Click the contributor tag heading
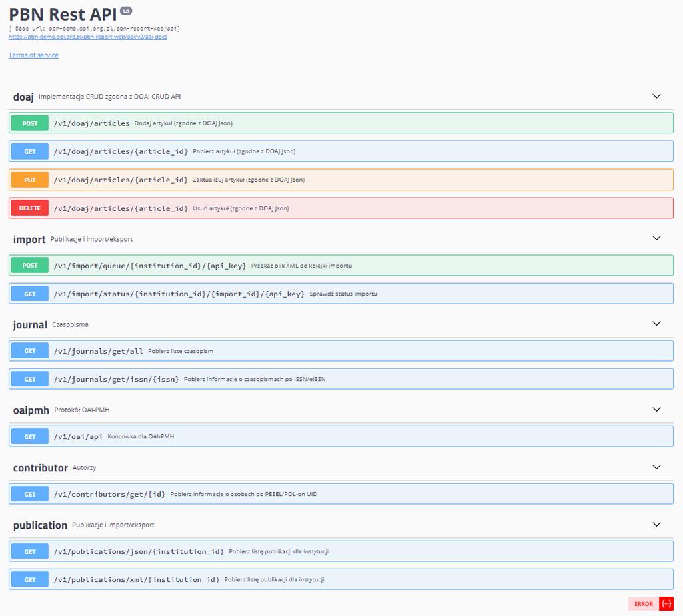 [41, 468]
